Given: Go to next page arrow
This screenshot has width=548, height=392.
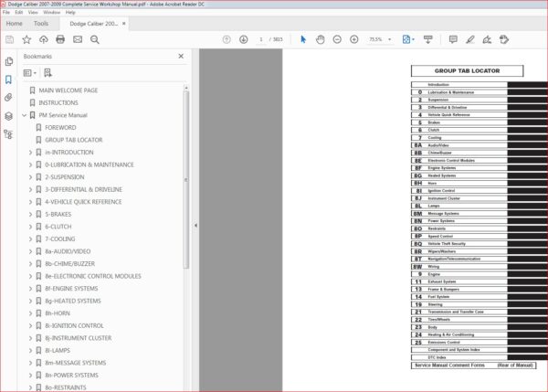Looking at the screenshot, I should click(244, 39).
